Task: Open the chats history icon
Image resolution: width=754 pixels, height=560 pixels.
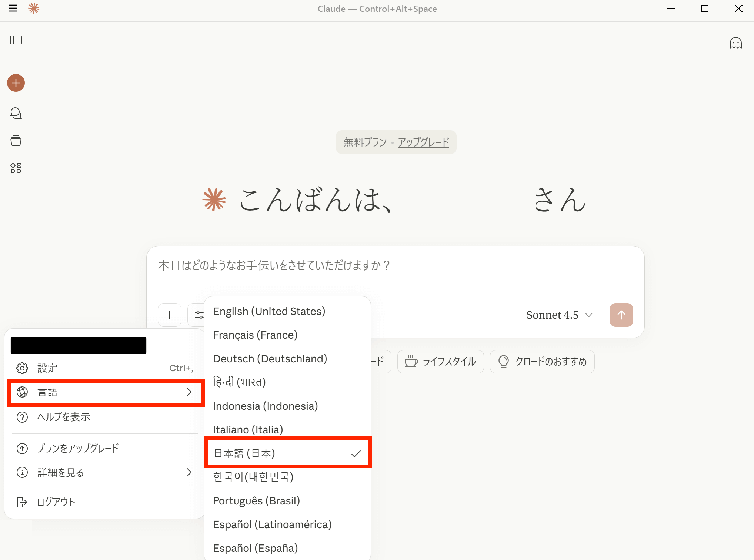Action: (16, 113)
